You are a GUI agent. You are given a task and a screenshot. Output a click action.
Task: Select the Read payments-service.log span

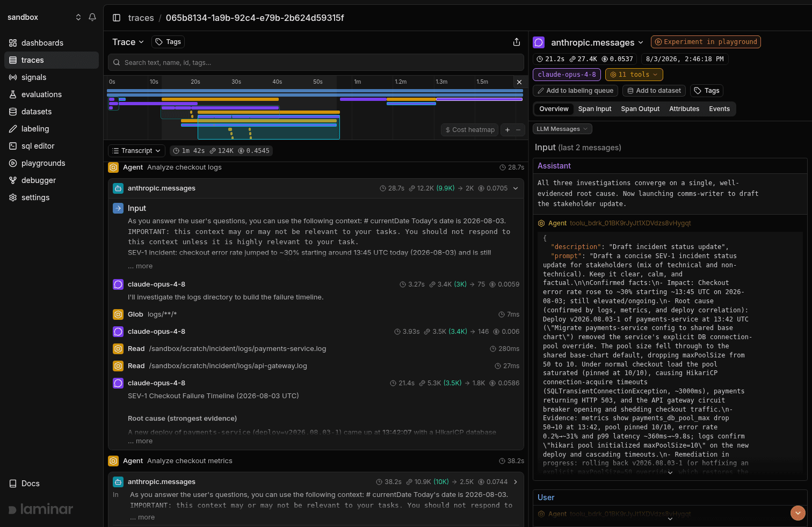[x=316, y=349]
